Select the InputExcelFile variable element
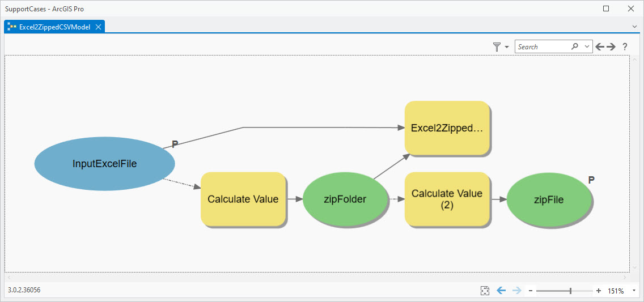Viewport: 644px width, 302px height. click(104, 164)
